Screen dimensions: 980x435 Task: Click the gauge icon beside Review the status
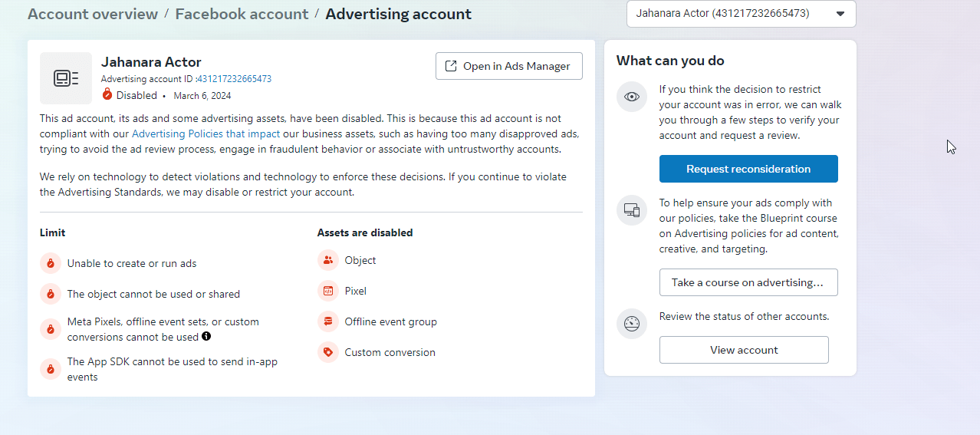[632, 324]
